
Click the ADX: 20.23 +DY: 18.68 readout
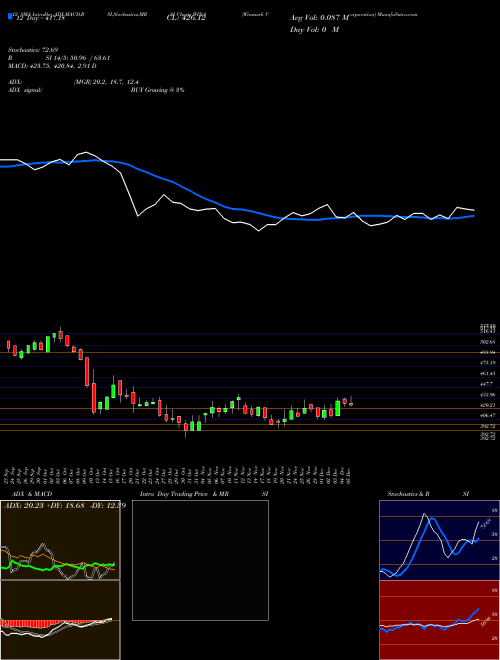click(64, 506)
